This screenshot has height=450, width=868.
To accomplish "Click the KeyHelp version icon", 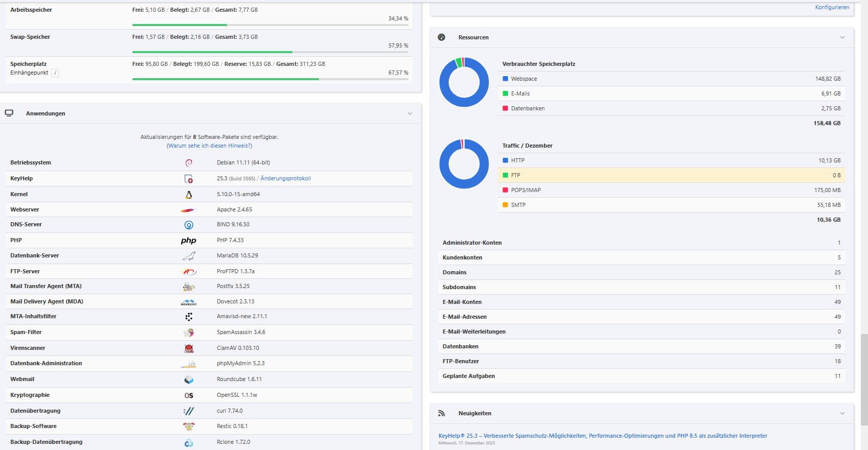I will tap(189, 179).
